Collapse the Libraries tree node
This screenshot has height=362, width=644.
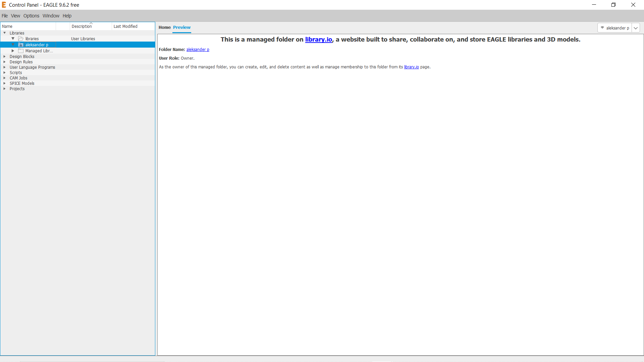[x=5, y=33]
